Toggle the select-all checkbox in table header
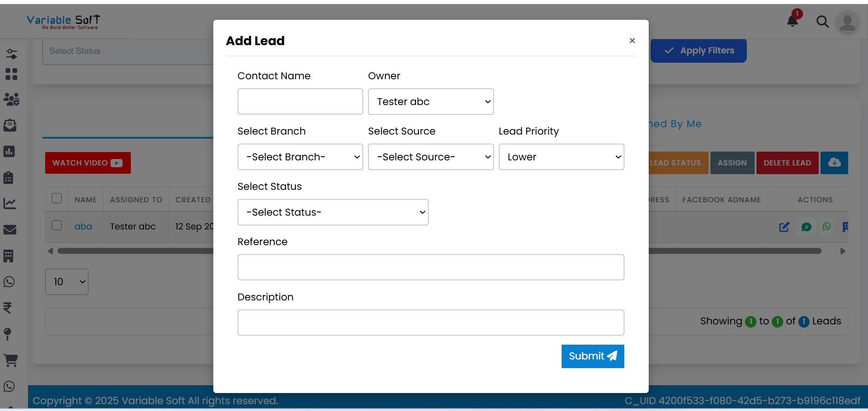Screen dimensions: 868x411 tap(57, 198)
